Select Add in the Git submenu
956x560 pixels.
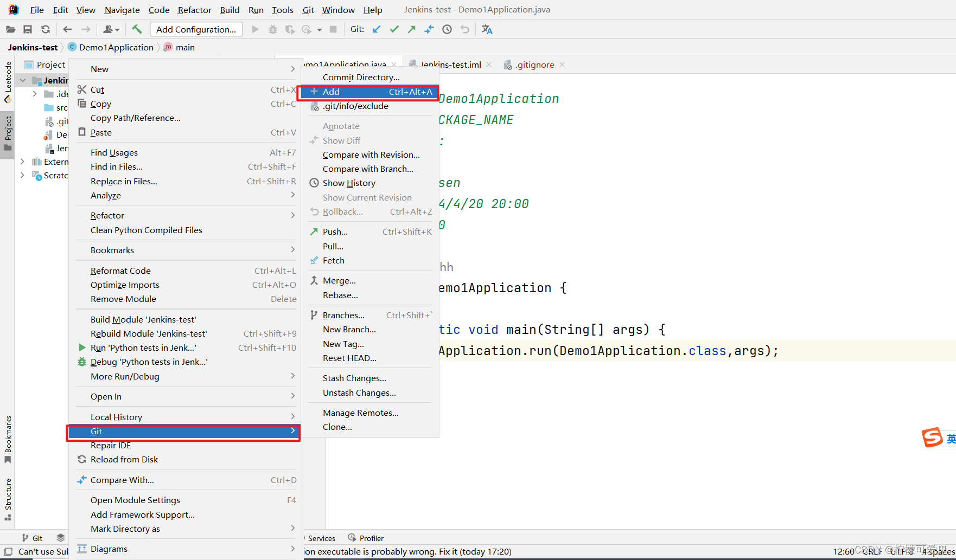371,92
